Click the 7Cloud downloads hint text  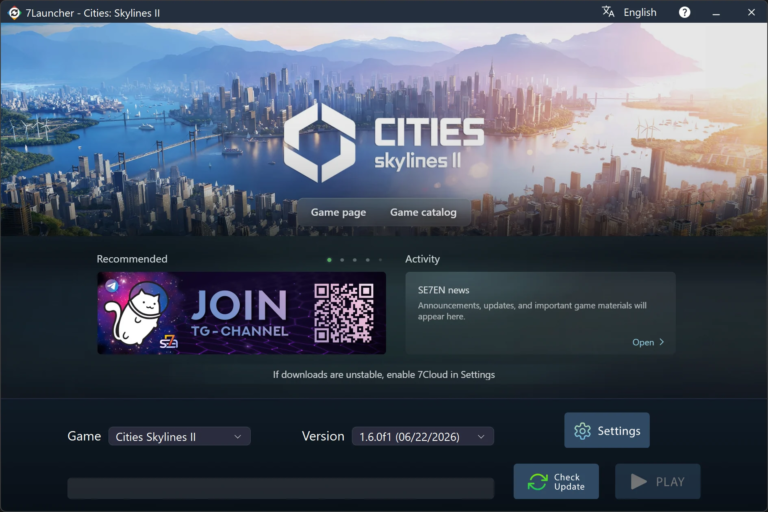point(384,375)
